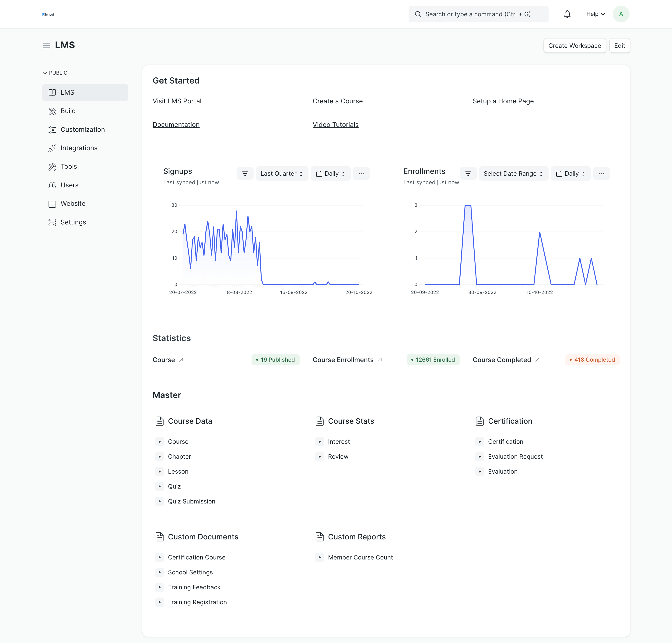Image resolution: width=672 pixels, height=643 pixels.
Task: Open the Visit LMS Portal link
Action: tap(177, 101)
